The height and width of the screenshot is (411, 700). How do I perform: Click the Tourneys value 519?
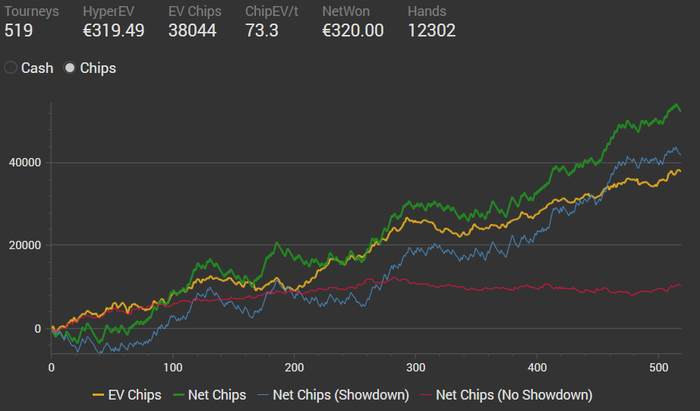click(x=18, y=31)
